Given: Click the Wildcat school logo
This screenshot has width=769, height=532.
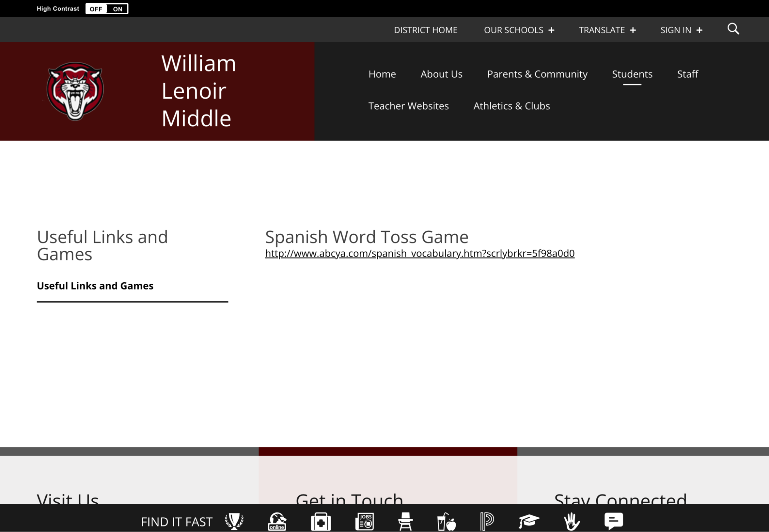Looking at the screenshot, I should [x=75, y=91].
